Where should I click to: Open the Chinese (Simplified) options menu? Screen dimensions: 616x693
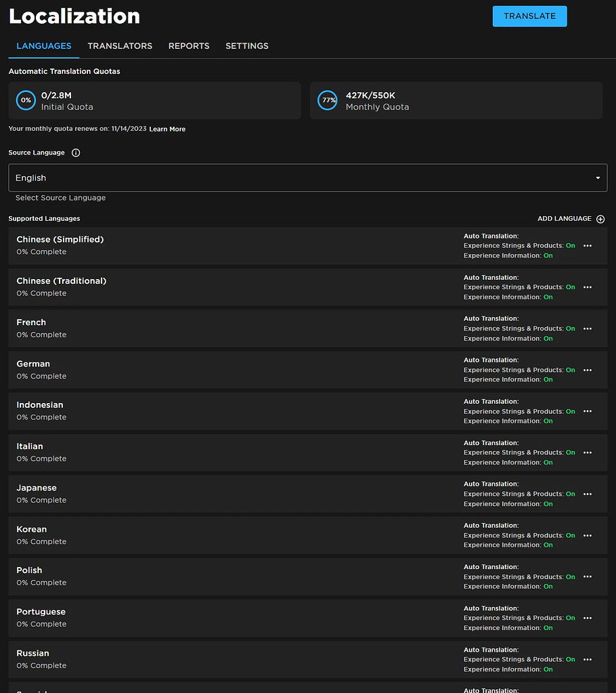(588, 246)
